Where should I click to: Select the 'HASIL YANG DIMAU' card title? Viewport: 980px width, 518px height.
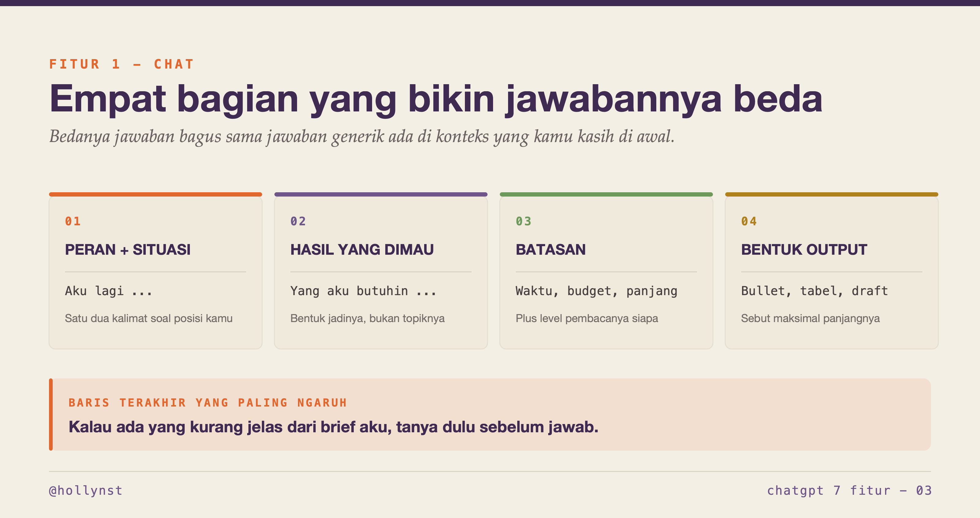coord(362,250)
